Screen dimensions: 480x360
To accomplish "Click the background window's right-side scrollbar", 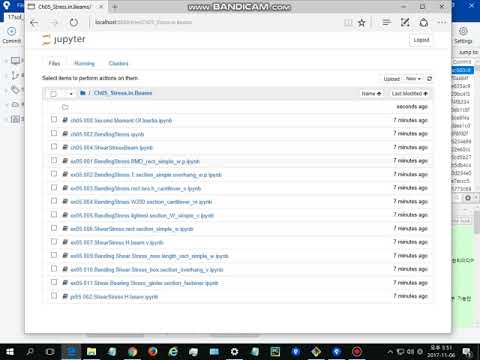I will (x=477, y=220).
